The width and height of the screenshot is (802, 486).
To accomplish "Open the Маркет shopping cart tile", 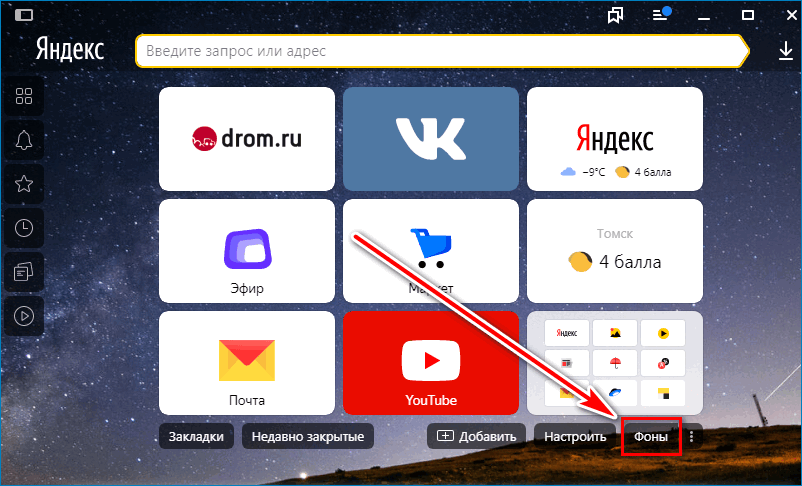I will [x=431, y=251].
